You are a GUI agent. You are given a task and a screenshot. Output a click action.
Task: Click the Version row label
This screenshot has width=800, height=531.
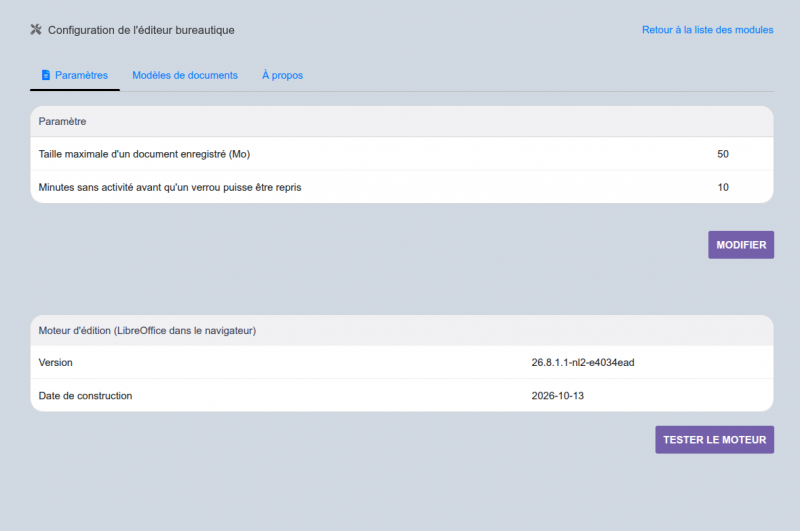click(x=56, y=363)
